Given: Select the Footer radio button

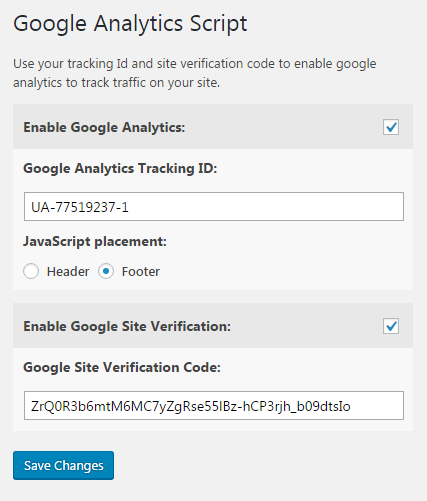Looking at the screenshot, I should (106, 271).
